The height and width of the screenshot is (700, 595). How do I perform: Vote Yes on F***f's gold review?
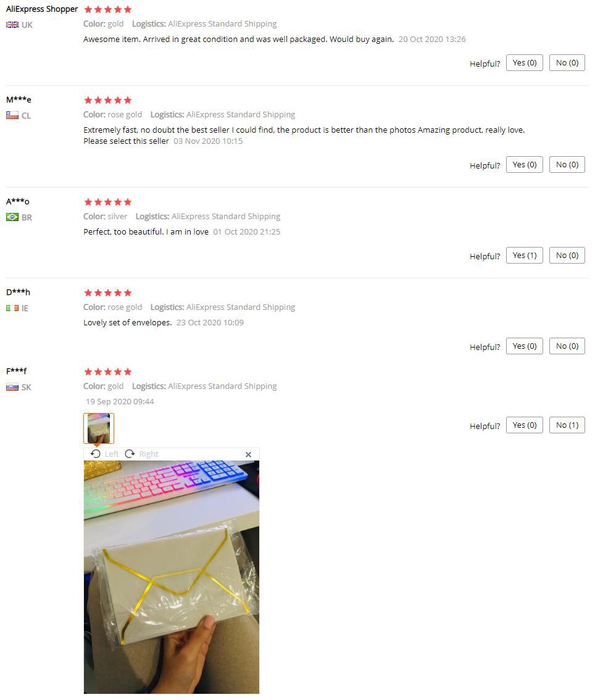point(525,425)
